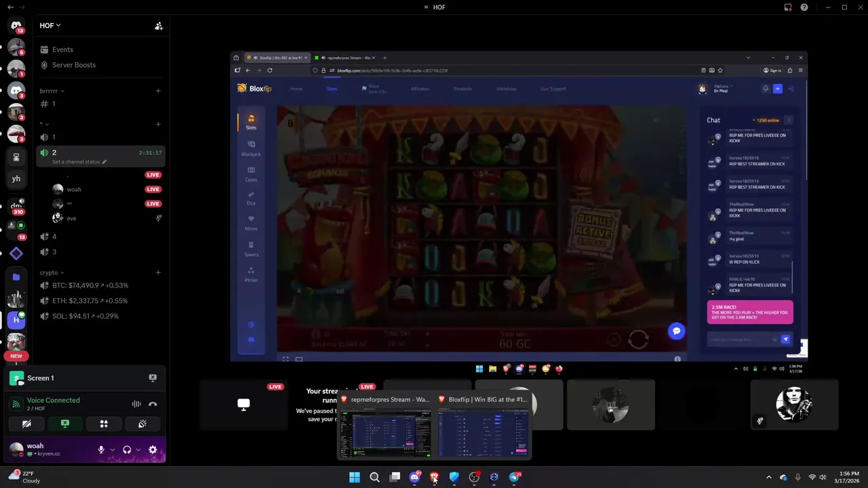This screenshot has height=488, width=868.
Task: Add a channel to brrrrrr category
Action: click(x=158, y=91)
